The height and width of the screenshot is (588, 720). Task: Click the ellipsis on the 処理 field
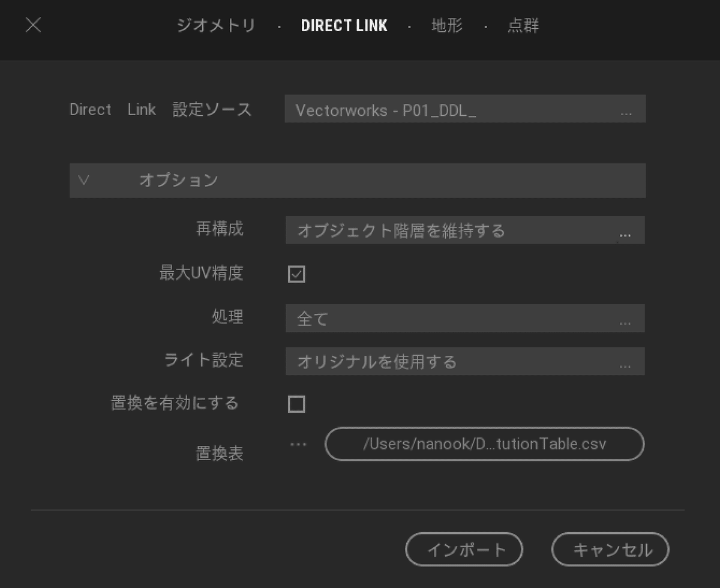pyautogui.click(x=626, y=322)
